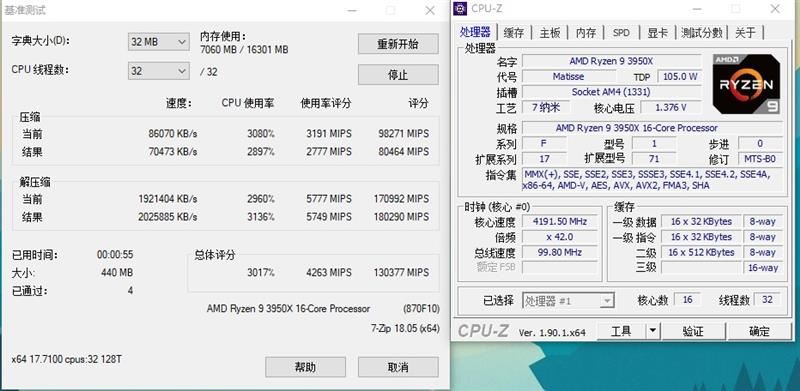Click the 核心电压 value 1.376 V
The height and width of the screenshot is (391, 800).
[x=670, y=108]
